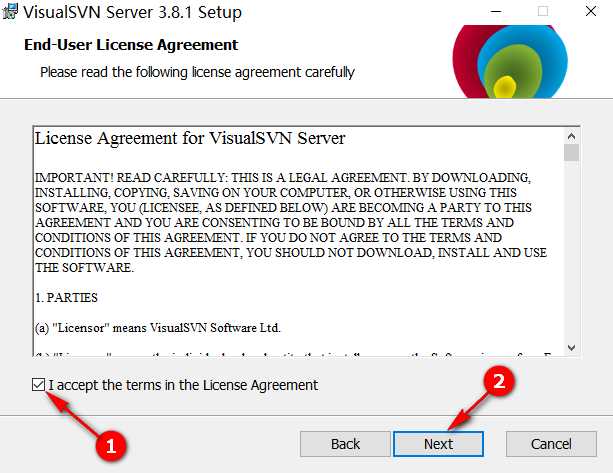The image size is (613, 473).
Task: Click inside the "IMPORTANT! READ CAREFULLY" paragraph
Action: coord(290,222)
